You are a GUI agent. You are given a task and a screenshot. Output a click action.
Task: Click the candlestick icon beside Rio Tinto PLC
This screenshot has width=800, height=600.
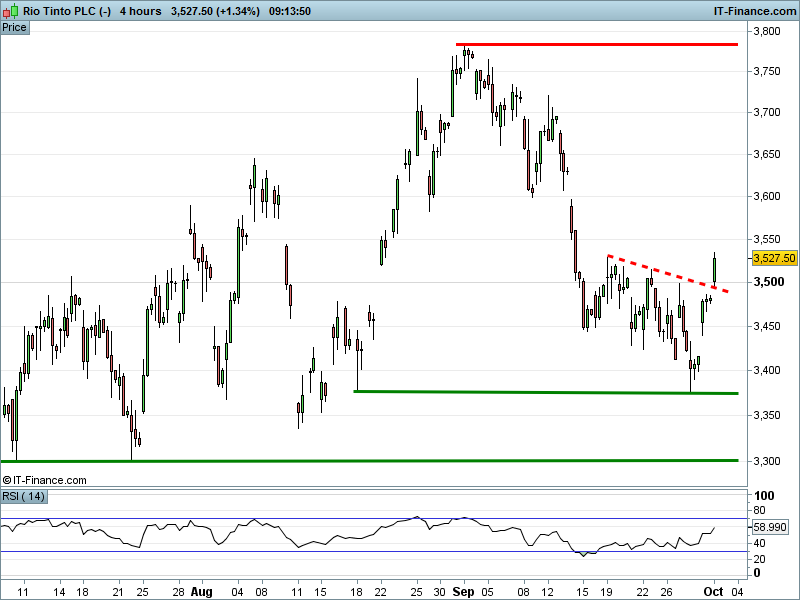coord(11,11)
